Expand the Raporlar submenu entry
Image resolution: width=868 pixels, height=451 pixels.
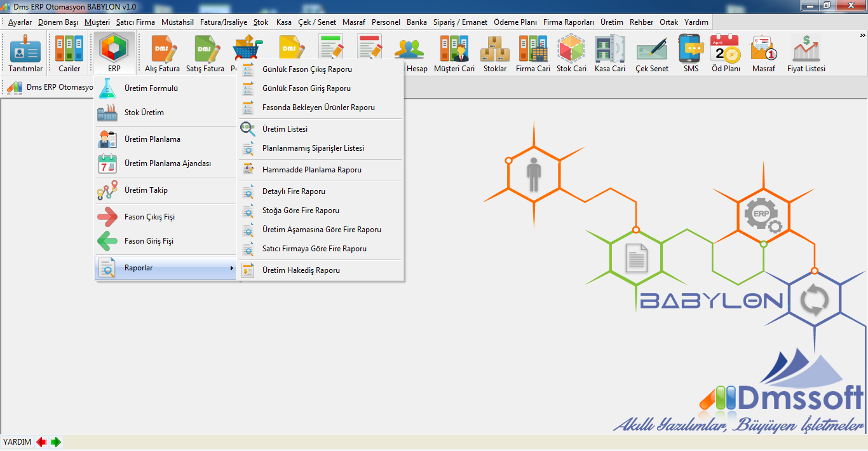pyautogui.click(x=165, y=268)
